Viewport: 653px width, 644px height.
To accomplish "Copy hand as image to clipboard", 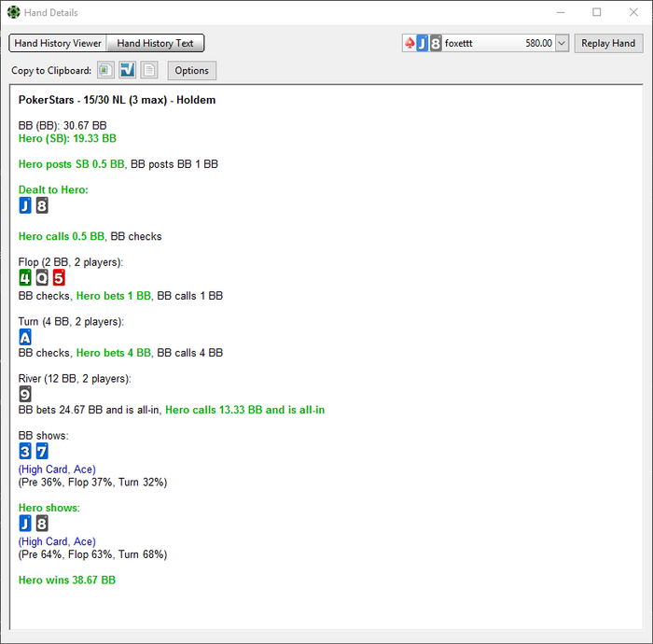I will 105,70.
